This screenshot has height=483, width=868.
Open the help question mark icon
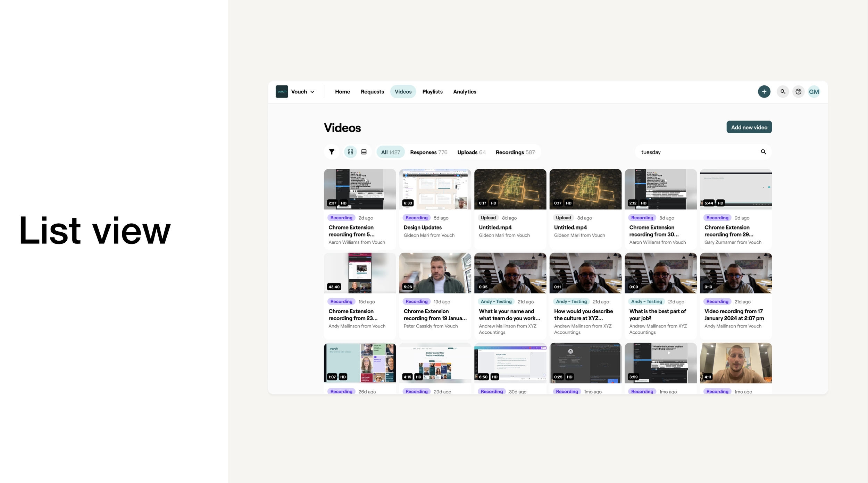798,92
